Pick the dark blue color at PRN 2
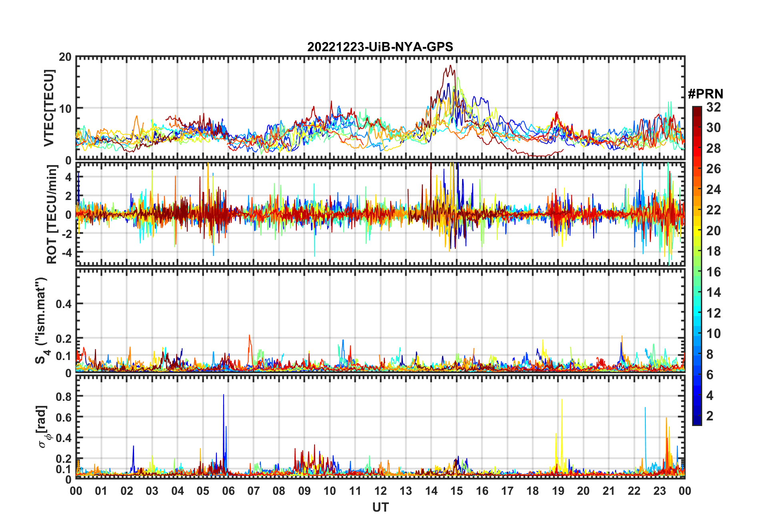The height and width of the screenshot is (532, 761). [697, 416]
